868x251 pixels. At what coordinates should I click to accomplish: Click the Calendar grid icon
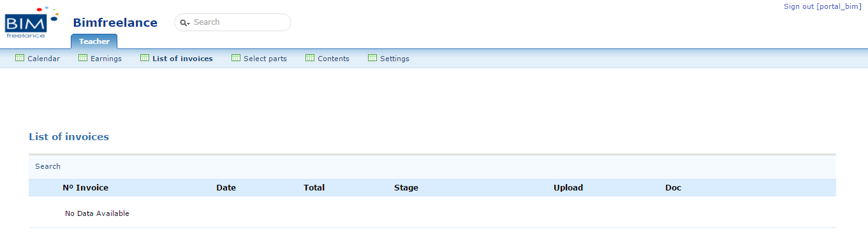[20, 58]
